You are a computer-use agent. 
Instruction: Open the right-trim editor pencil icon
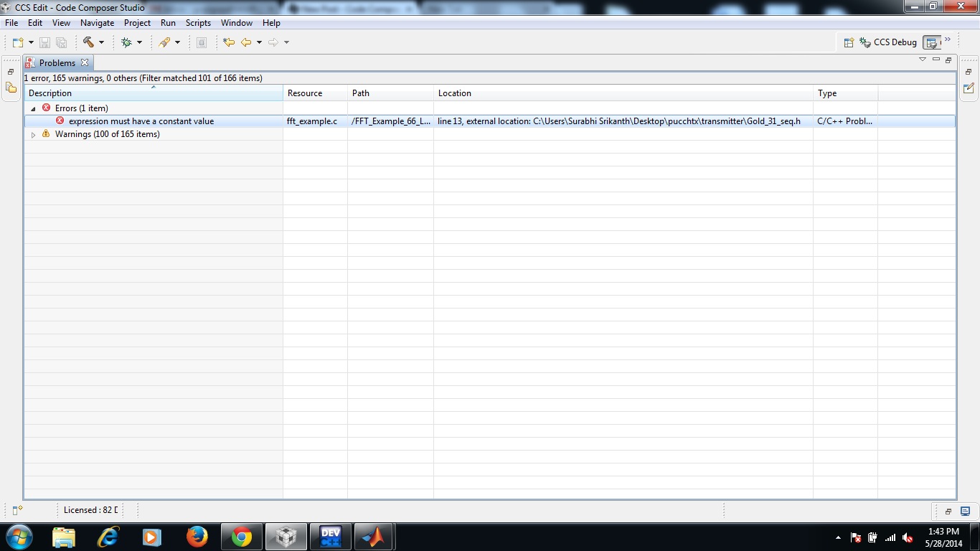(x=969, y=88)
